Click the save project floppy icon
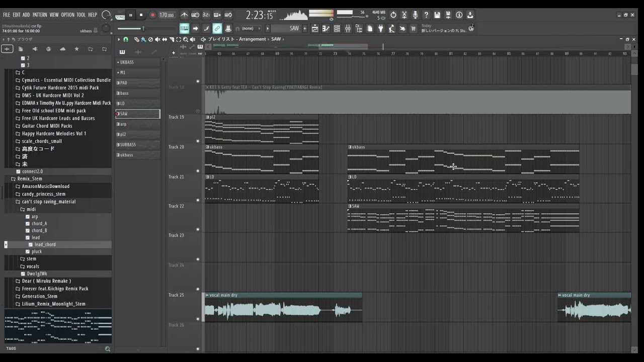 coord(437,15)
